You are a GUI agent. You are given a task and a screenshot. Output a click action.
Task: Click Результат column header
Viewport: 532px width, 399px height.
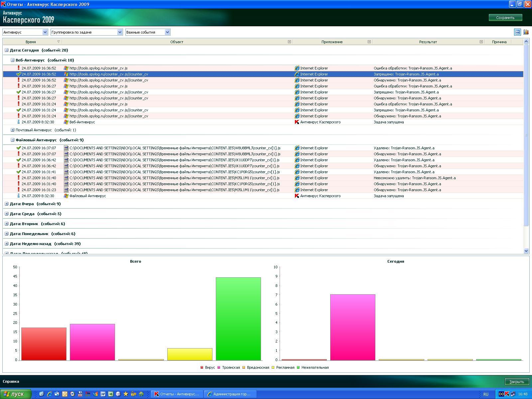tap(428, 42)
